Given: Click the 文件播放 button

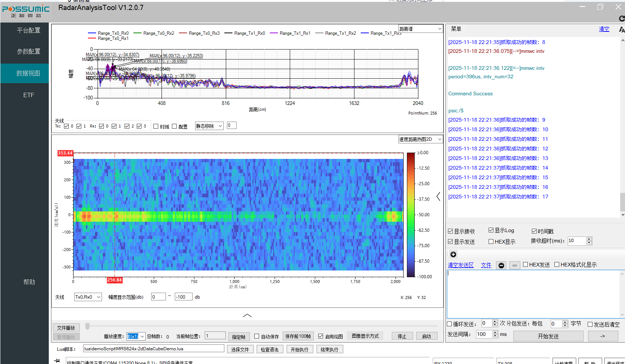Looking at the screenshot, I should (66, 328).
